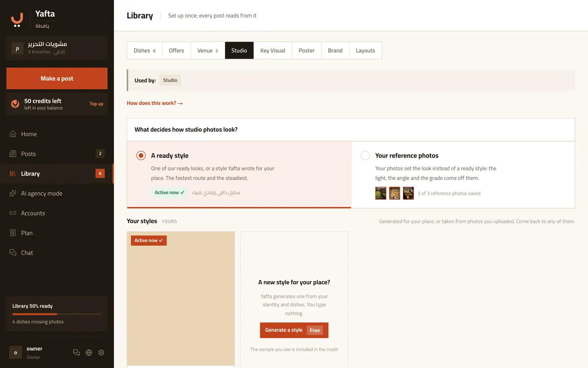Viewport: 588px width, 368px height.
Task: Open the Layouts tab
Action: [366, 51]
